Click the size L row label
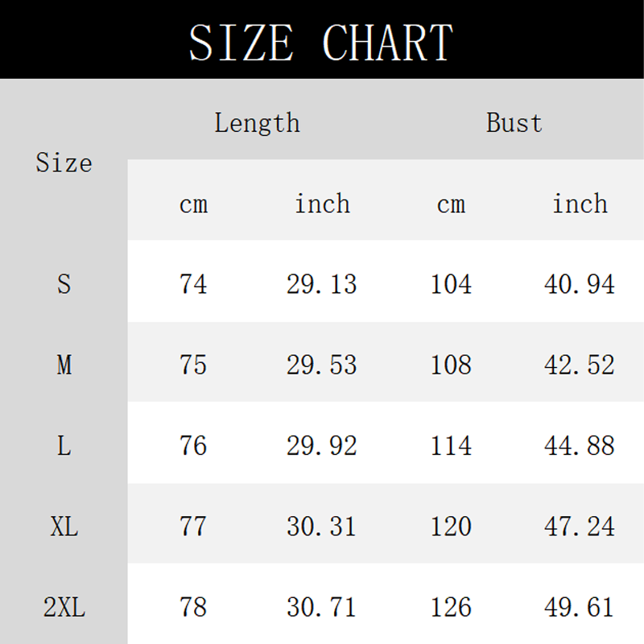The image size is (644, 644). 64,445
